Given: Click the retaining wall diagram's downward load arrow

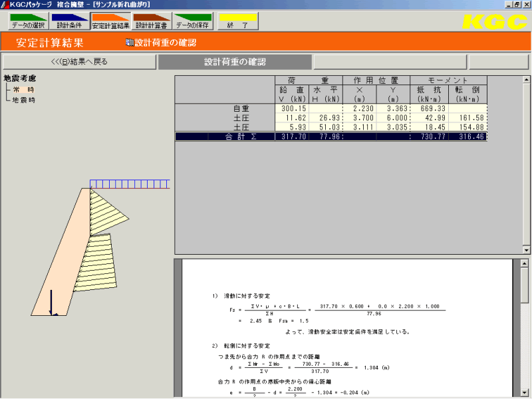Looking at the screenshot, I should click(x=51, y=303).
